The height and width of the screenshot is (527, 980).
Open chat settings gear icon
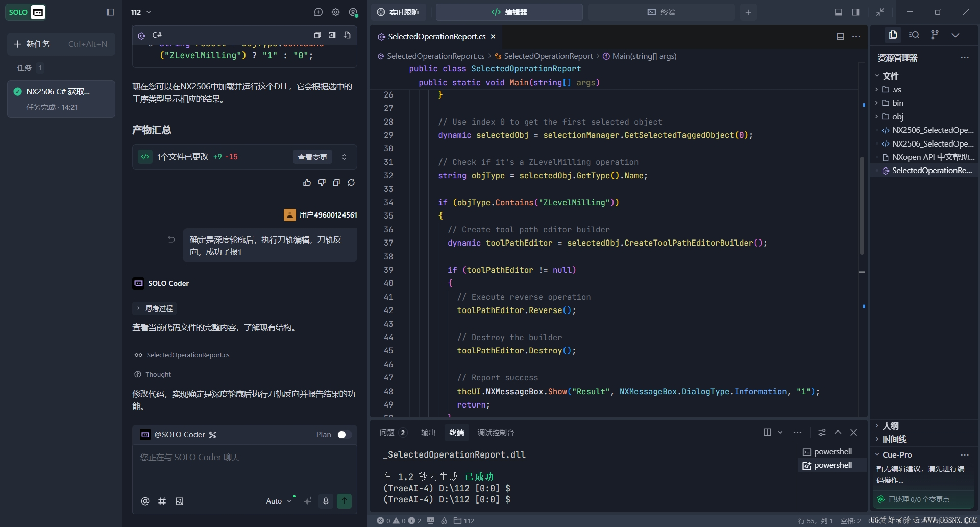335,12
